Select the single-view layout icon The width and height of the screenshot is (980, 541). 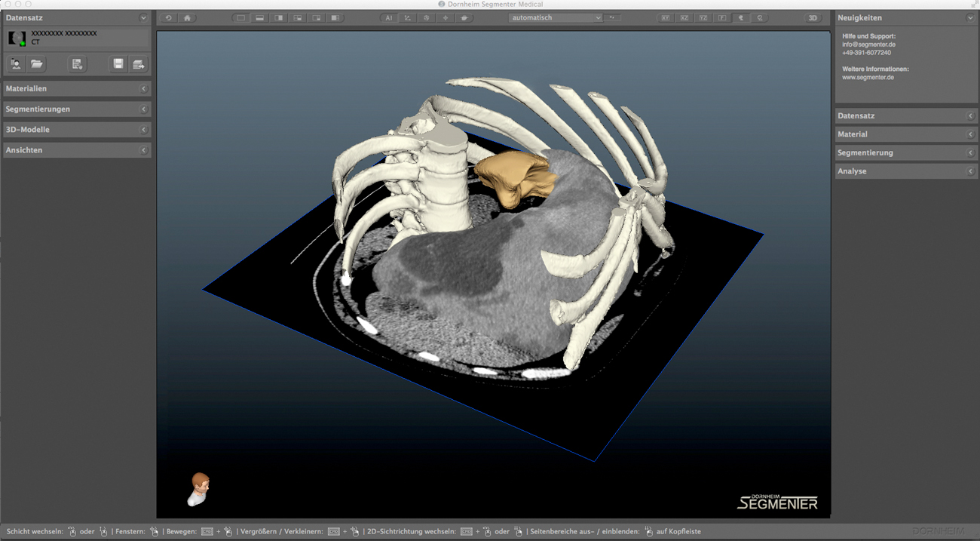click(240, 18)
